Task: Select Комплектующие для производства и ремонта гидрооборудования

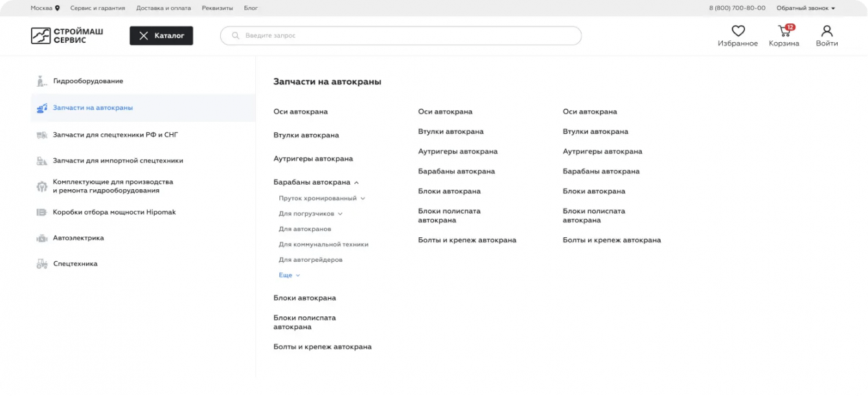Action: tap(113, 187)
